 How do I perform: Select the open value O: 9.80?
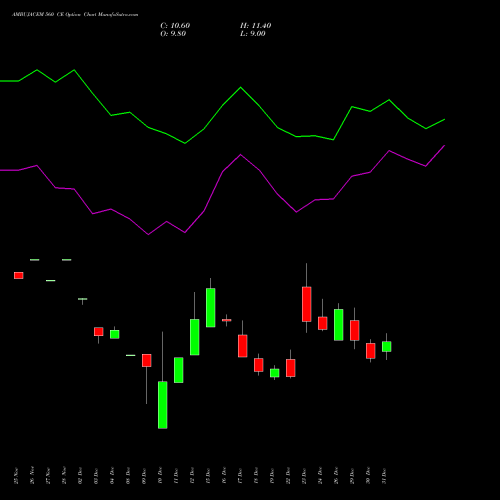(x=173, y=34)
